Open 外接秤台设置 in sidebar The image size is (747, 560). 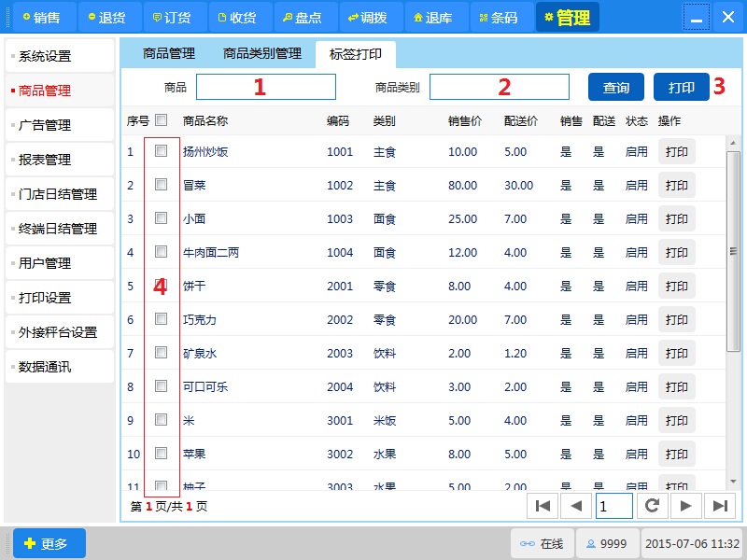click(x=60, y=332)
